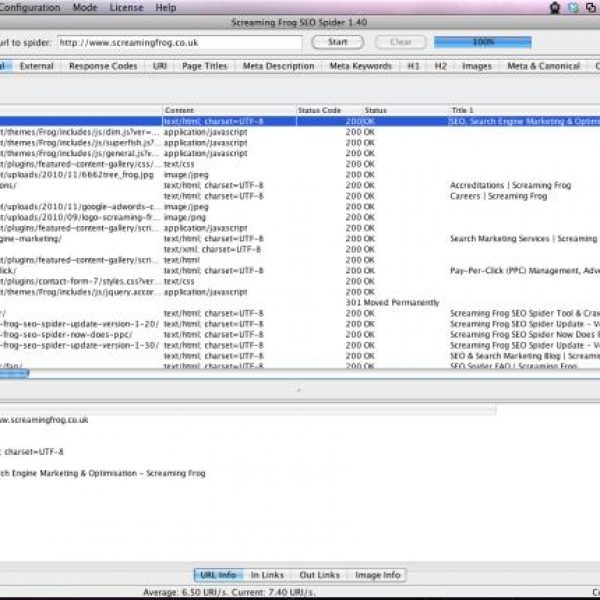The height and width of the screenshot is (600, 600).
Task: Open the Configuration menu
Action: (30, 8)
